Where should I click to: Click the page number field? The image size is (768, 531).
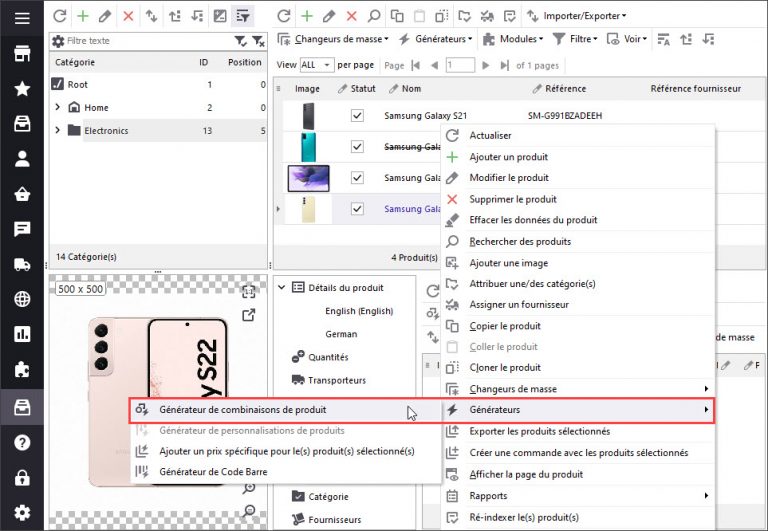pos(460,65)
